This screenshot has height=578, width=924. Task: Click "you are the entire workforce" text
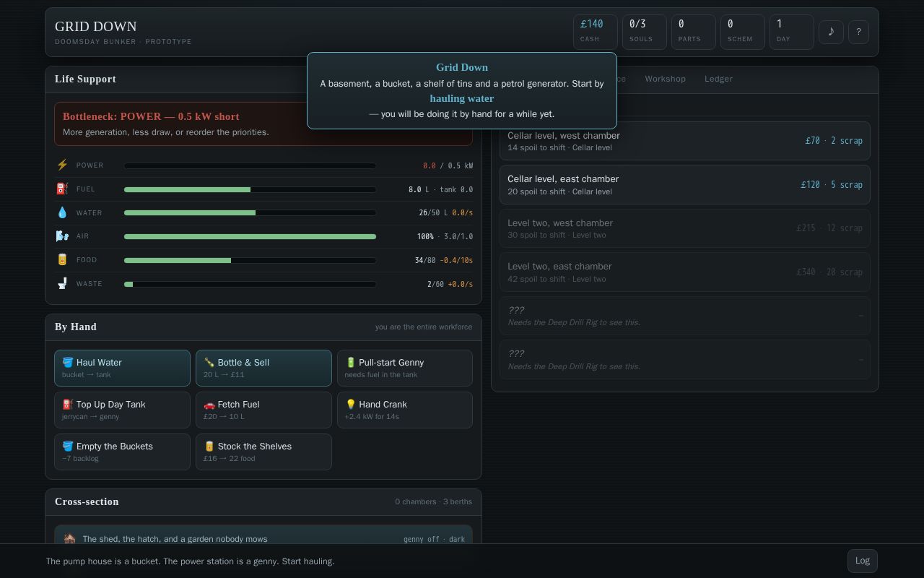[x=424, y=327]
